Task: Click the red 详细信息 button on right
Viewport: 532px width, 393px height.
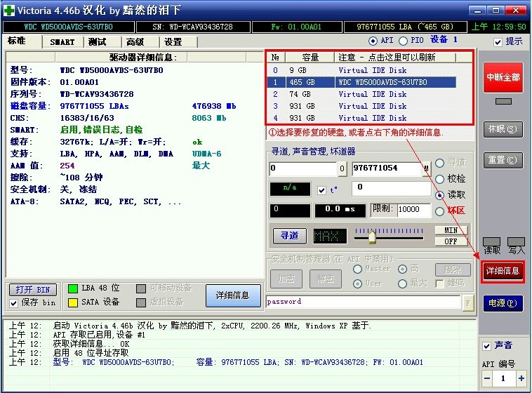Action: 503,271
